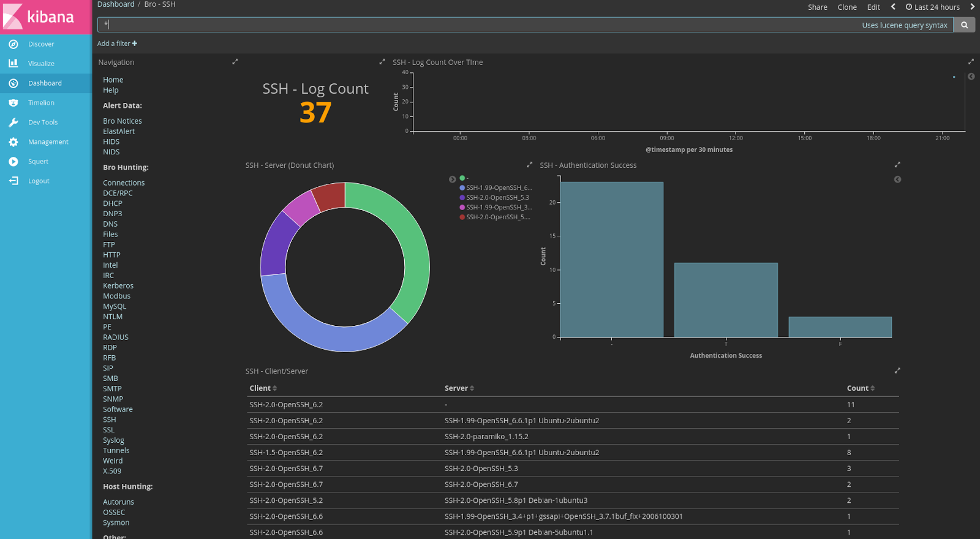Open Sysmon host hunting link
The height and width of the screenshot is (539, 980).
[x=116, y=522]
